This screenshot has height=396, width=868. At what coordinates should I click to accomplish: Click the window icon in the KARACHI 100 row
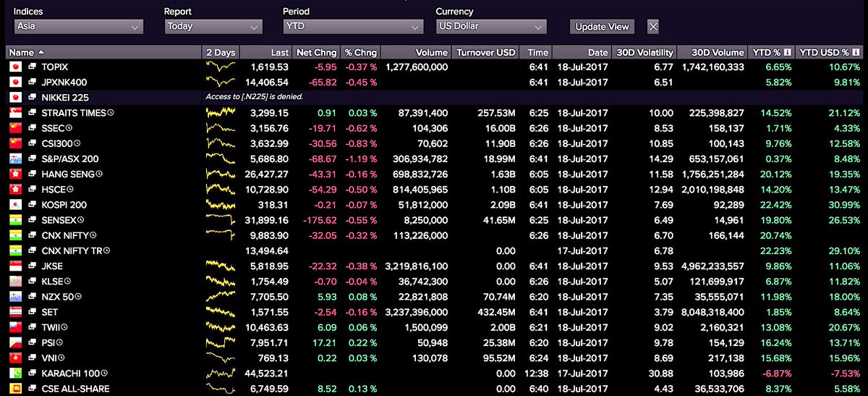point(33,373)
